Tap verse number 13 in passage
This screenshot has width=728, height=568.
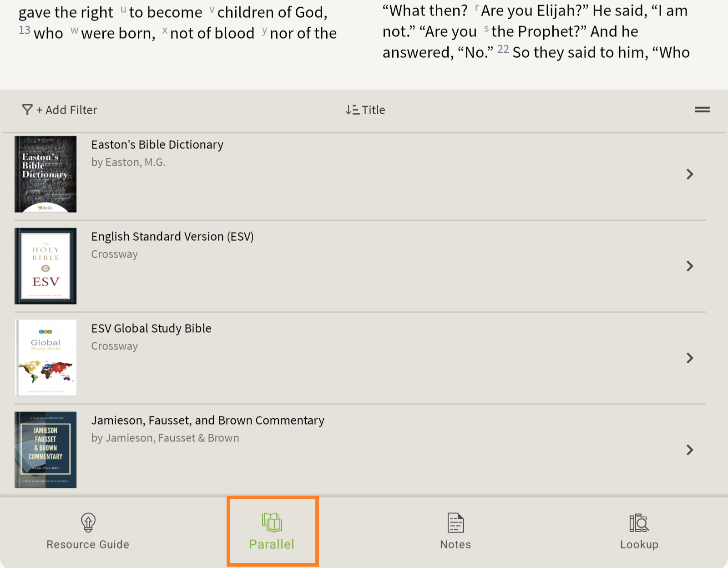pos(24,30)
